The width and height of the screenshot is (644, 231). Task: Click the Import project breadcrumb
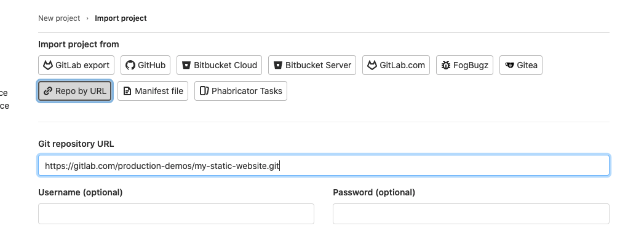click(x=121, y=18)
